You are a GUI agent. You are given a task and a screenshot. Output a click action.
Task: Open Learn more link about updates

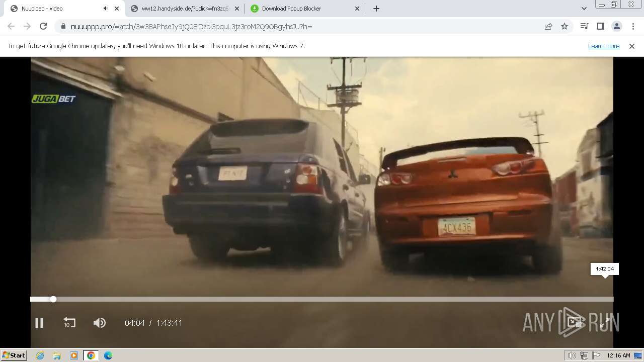pos(604,46)
